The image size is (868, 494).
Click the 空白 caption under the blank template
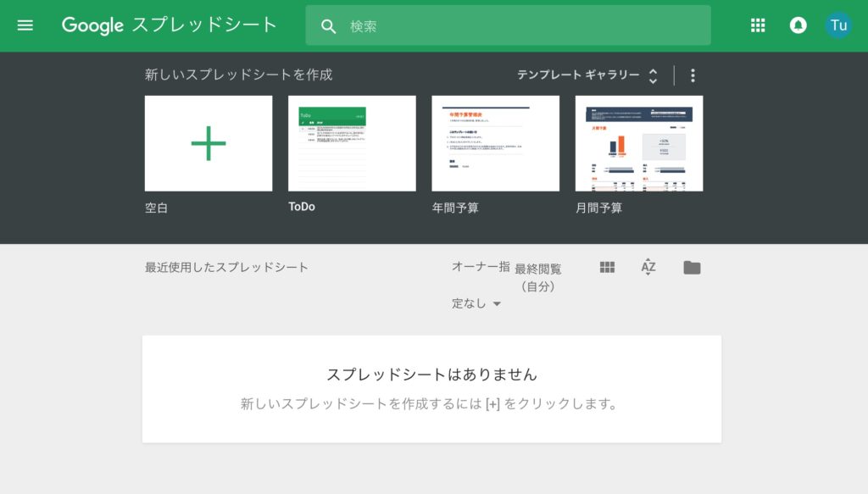pyautogui.click(x=157, y=208)
